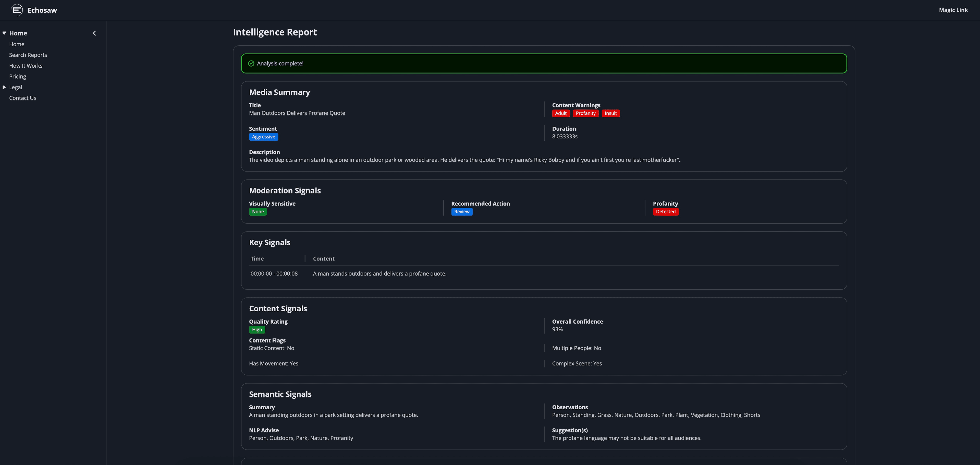Click the Overall Confidence 93% value

(x=557, y=329)
